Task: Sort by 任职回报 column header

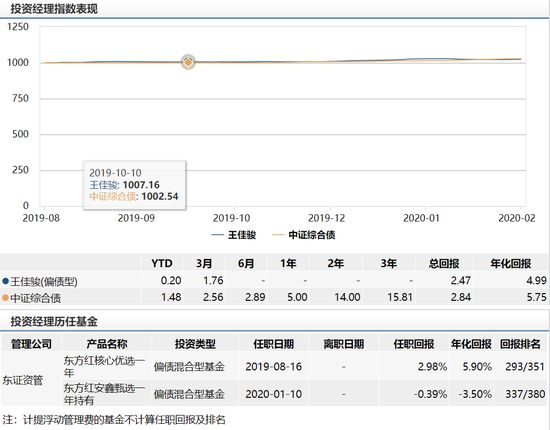Action: coord(414,344)
